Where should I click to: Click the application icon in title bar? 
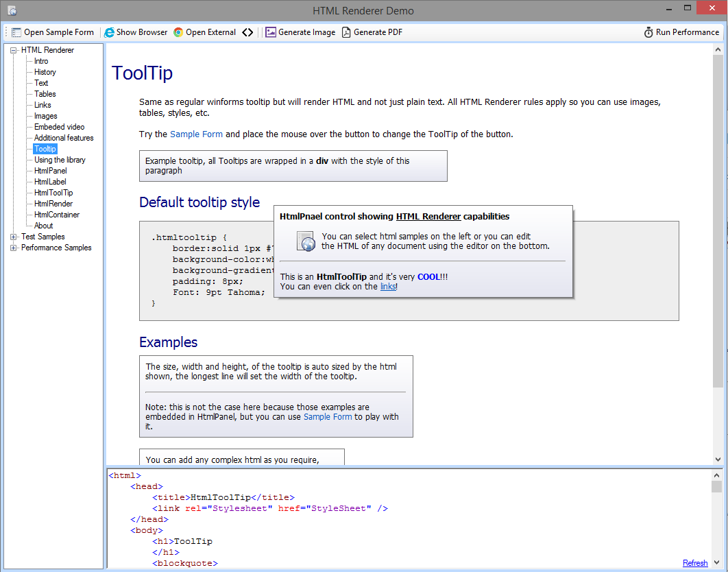point(12,10)
